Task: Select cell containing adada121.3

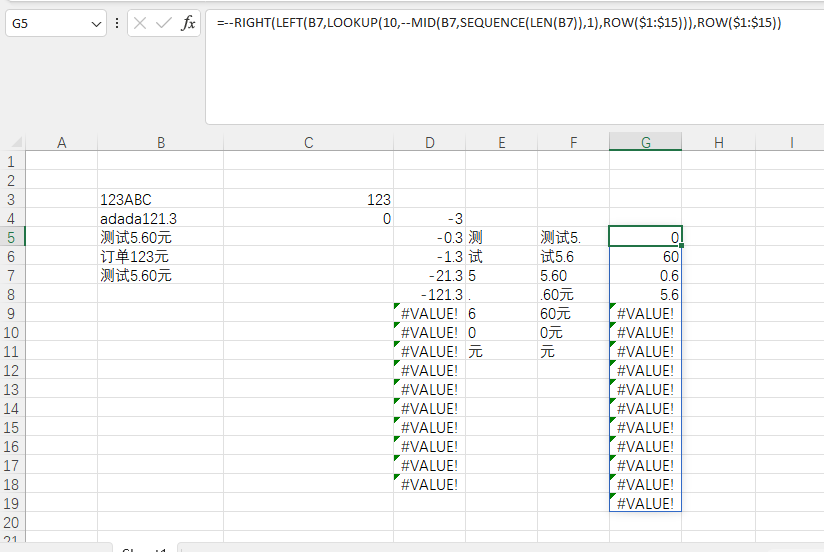Action: point(161,219)
